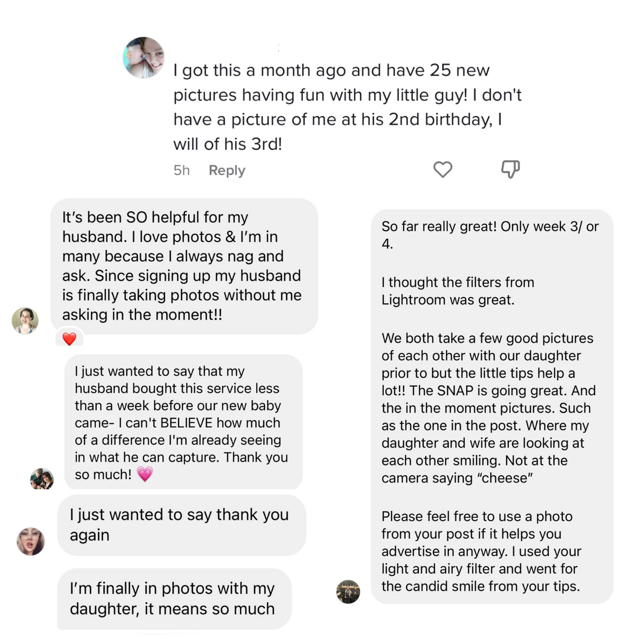Select the 'So far really great' message bubble
Image resolution: width=644 pixels, height=644 pixels.
(492, 407)
